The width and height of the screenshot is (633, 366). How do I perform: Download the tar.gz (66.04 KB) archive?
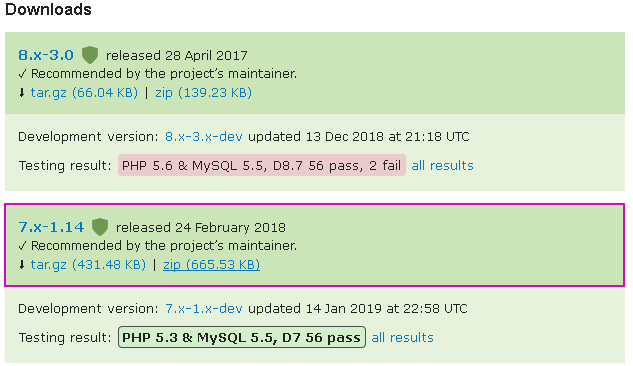click(84, 93)
